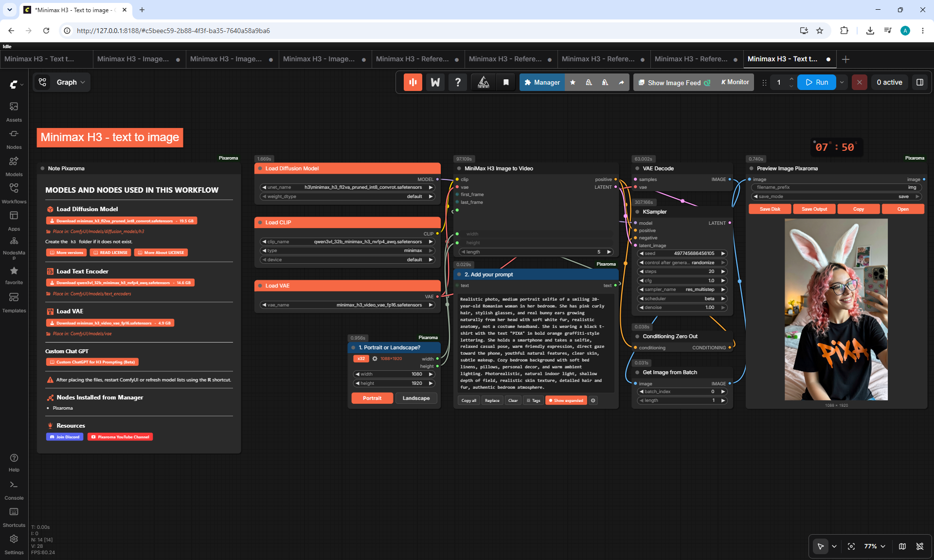
Task: Click the gear icon beside x32
Action: [x=375, y=359]
